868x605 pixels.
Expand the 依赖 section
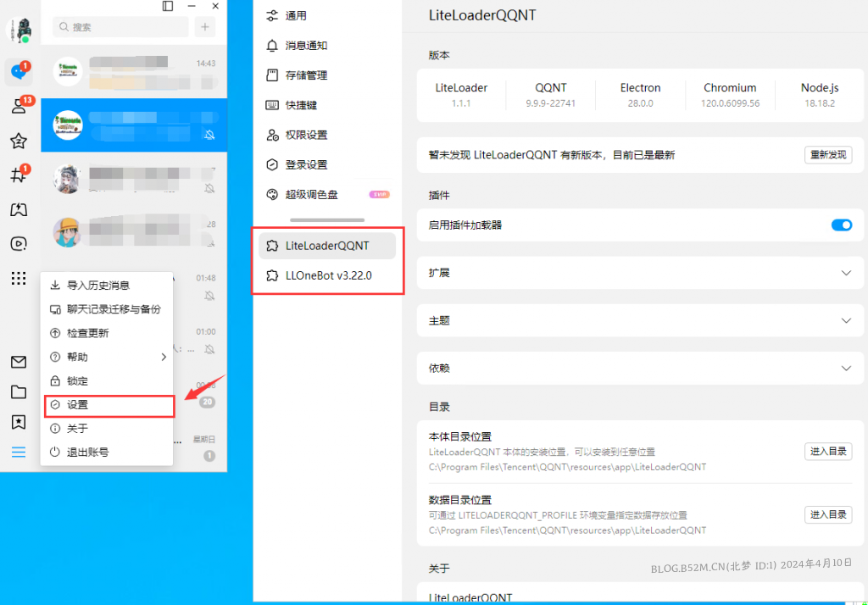pos(843,368)
